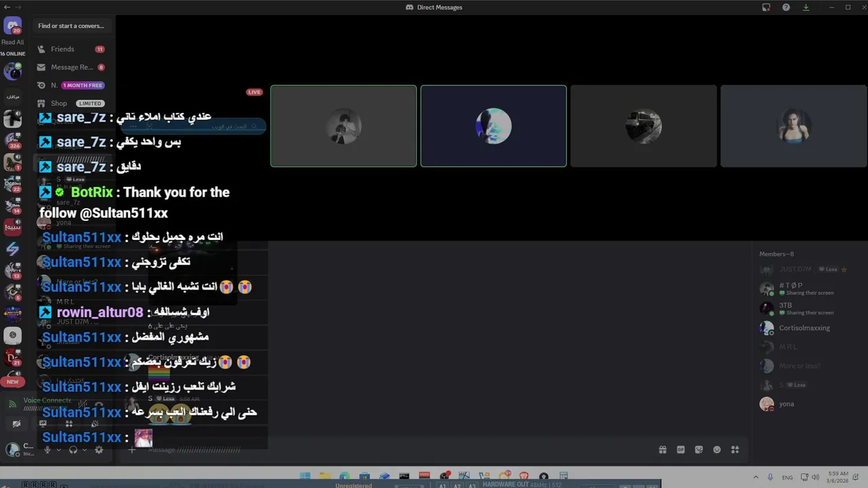This screenshot has height=488, width=868.
Task: Open the Nitro 1 MONTH FREE entry
Action: 71,85
